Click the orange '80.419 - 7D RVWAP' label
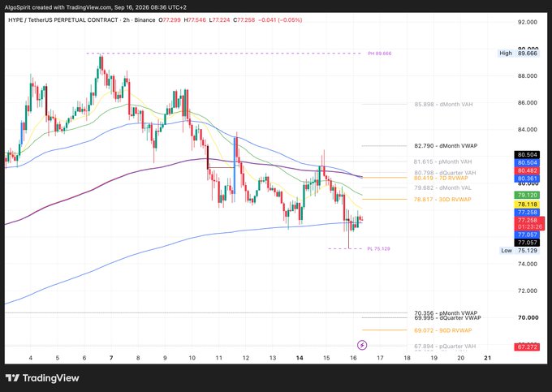The height and width of the screenshot is (392, 552). 441,178
